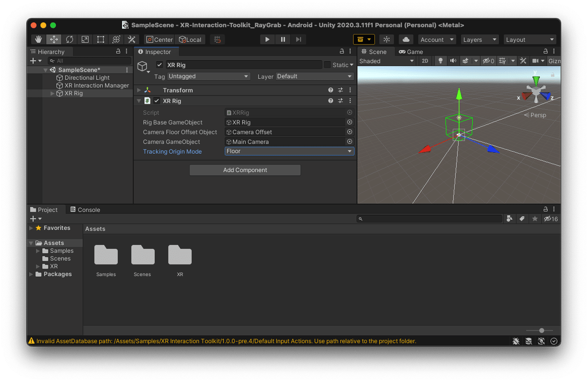Toggle 2D mode in Scene view

tap(425, 61)
